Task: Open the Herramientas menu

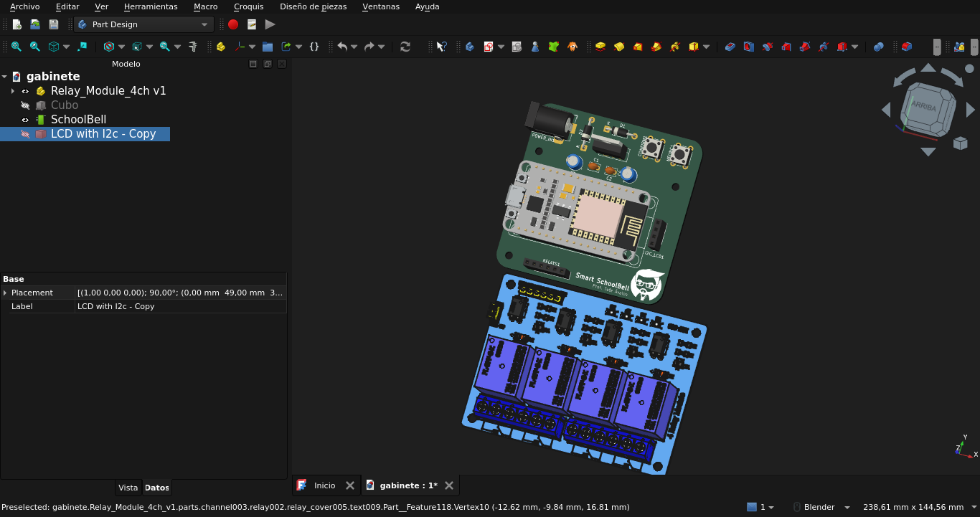Action: 151,6
